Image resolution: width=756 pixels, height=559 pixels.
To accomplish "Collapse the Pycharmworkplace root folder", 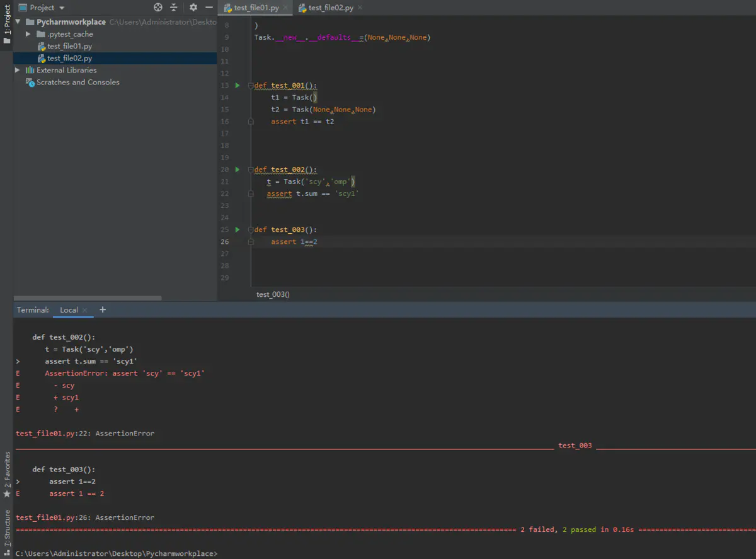I will point(18,22).
